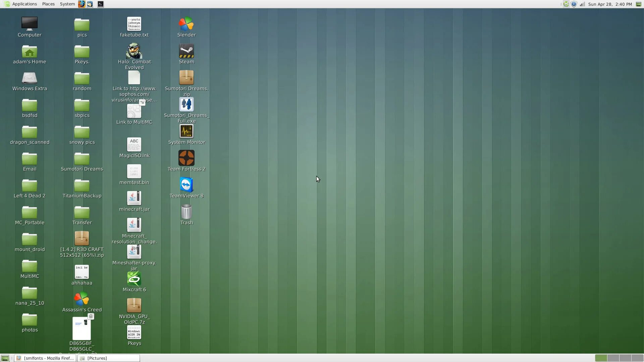Select the Mixcraft 6 desktop icon
This screenshot has height=362, width=644.
pyautogui.click(x=134, y=279)
